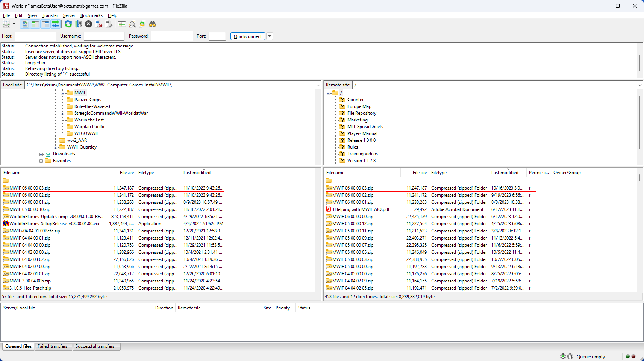Click the Rules folder icon in remote tree

click(x=342, y=147)
